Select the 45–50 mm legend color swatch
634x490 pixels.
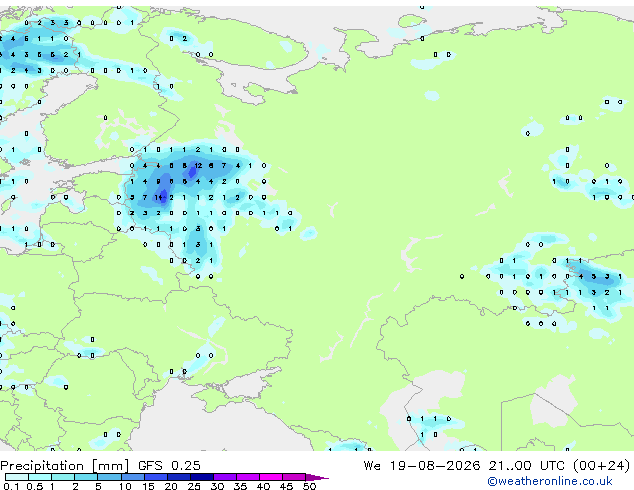click(294, 477)
